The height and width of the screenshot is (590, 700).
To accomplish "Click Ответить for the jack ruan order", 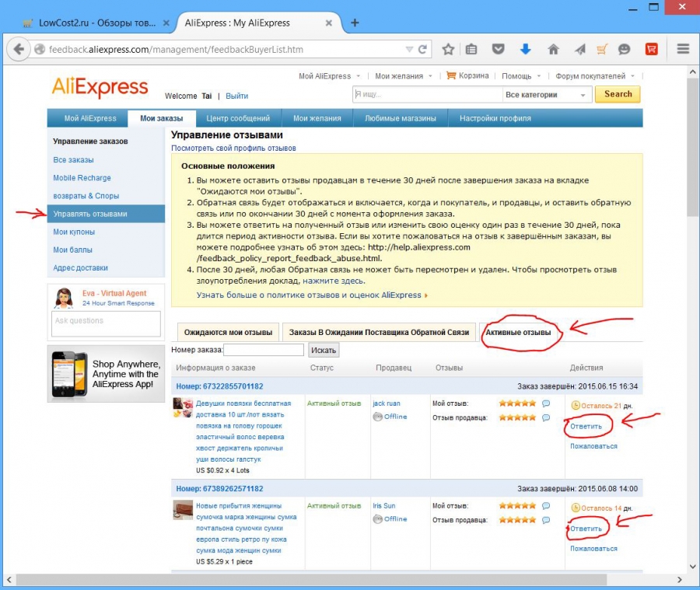I will pos(586,427).
